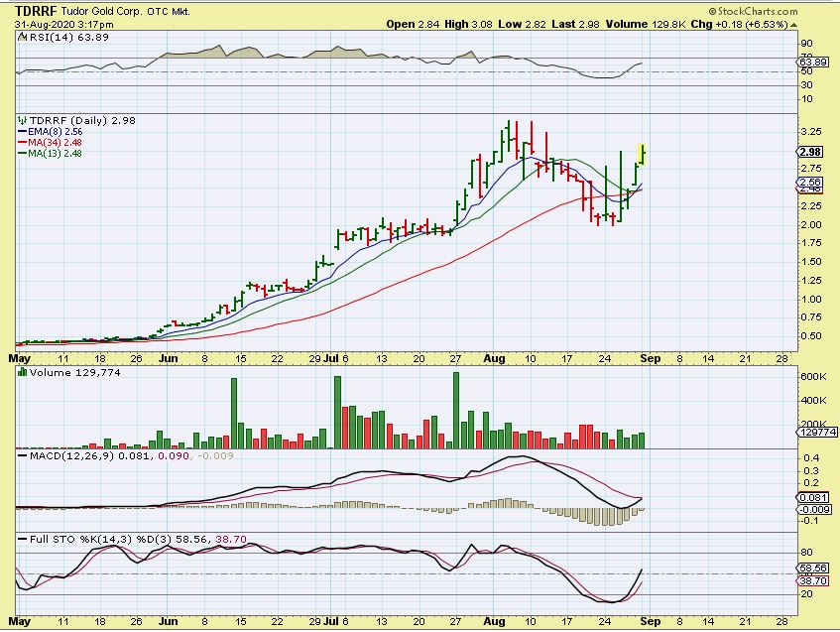Viewport: 840px width, 632px height.
Task: Click the 'MACD(12,26,9)' panel label
Action: [x=72, y=455]
